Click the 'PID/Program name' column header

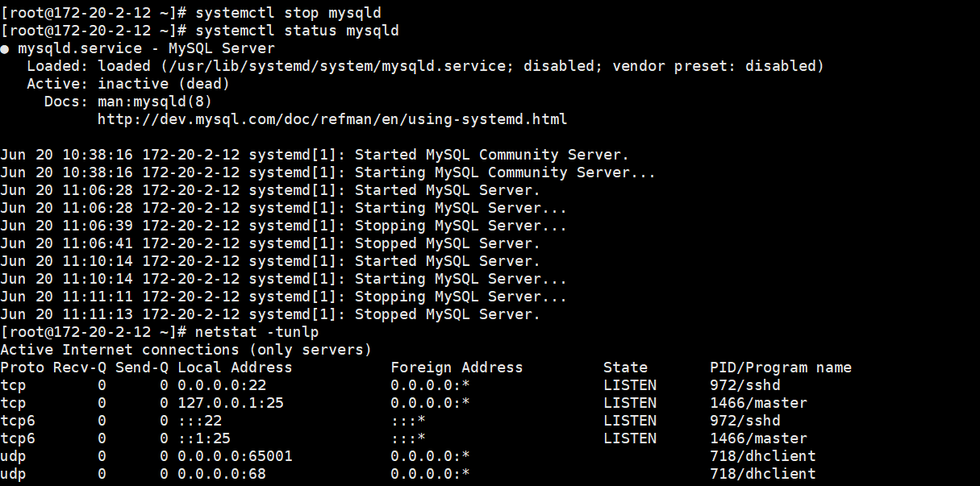pyautogui.click(x=781, y=368)
